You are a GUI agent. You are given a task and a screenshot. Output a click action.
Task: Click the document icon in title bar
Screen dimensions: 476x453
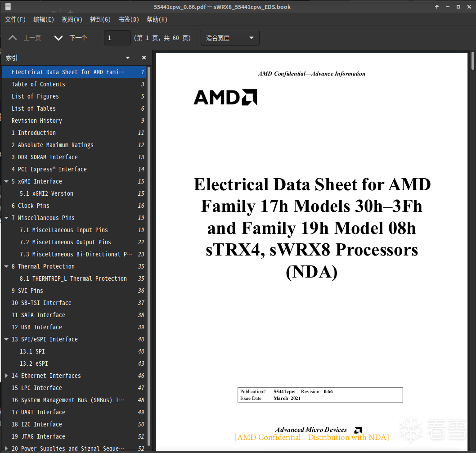pyautogui.click(x=8, y=6)
